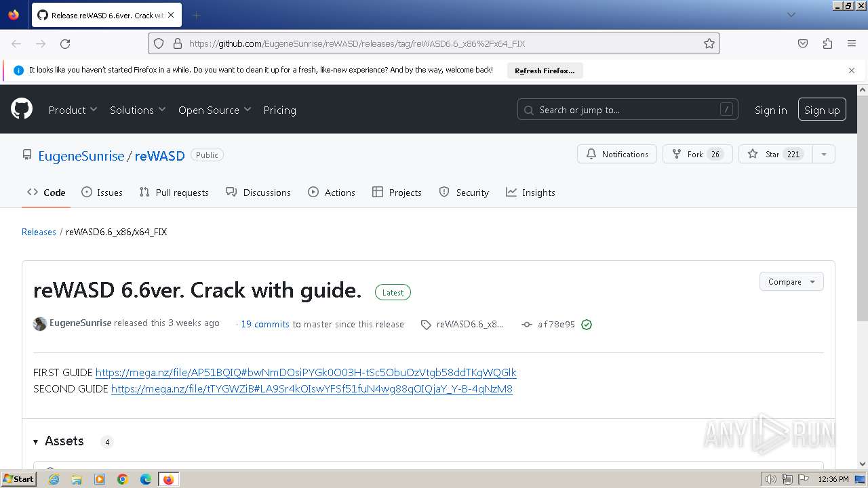This screenshot has height=488, width=868.
Task: Click the 12:36 PM system clock
Action: (x=833, y=479)
